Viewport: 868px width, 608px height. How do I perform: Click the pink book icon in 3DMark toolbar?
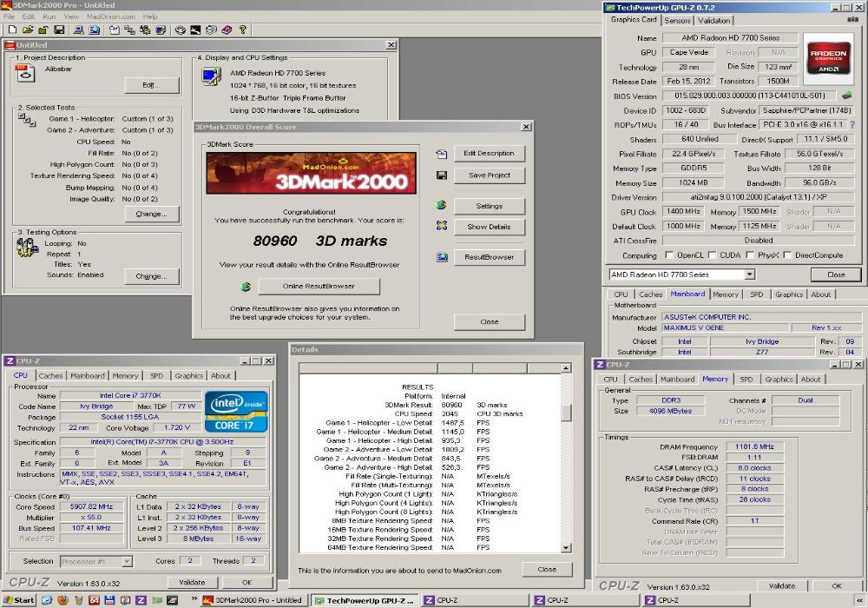click(227, 30)
